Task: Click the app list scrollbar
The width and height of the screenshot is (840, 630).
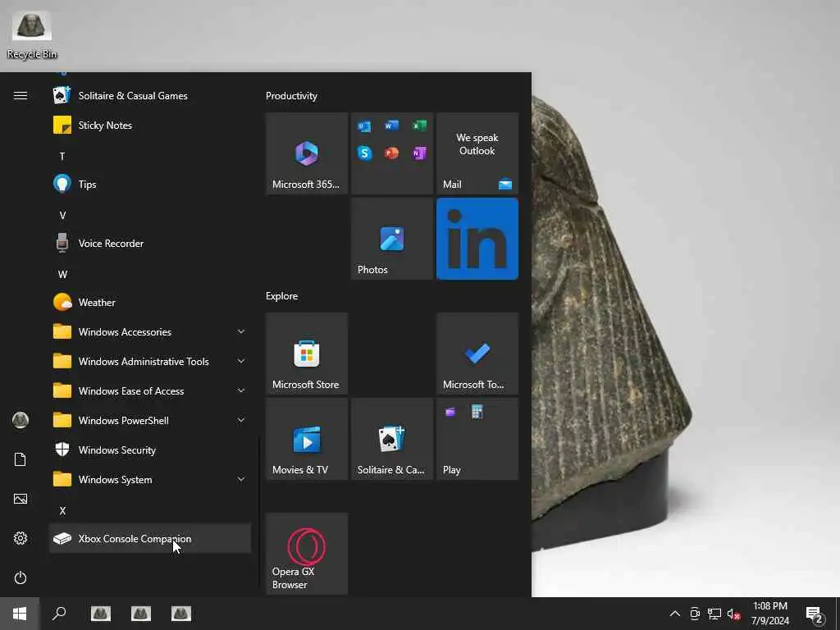Action: point(258,514)
